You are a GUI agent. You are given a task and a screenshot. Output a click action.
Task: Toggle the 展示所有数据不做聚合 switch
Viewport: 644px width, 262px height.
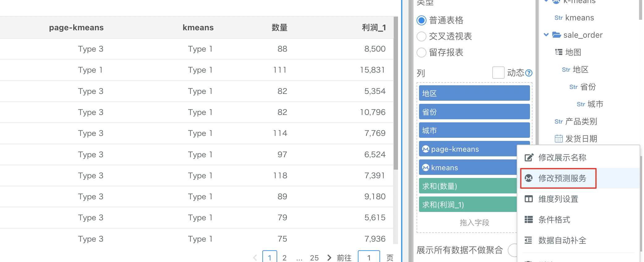pyautogui.click(x=513, y=250)
